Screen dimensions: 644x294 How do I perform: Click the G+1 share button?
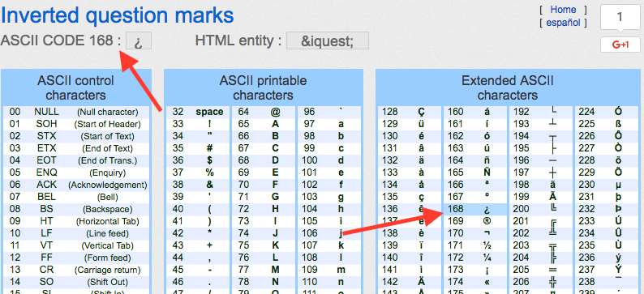point(620,45)
